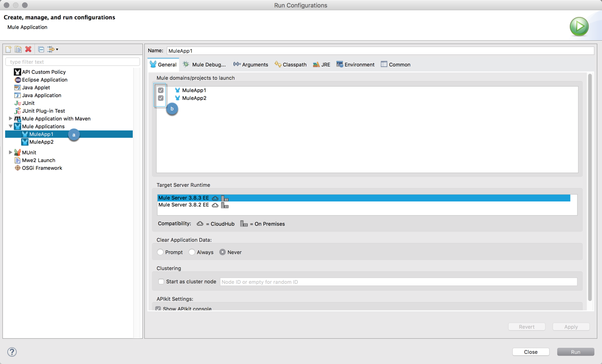Collapse all items in the configuration tree
The height and width of the screenshot is (364, 602).
pyautogui.click(x=40, y=49)
